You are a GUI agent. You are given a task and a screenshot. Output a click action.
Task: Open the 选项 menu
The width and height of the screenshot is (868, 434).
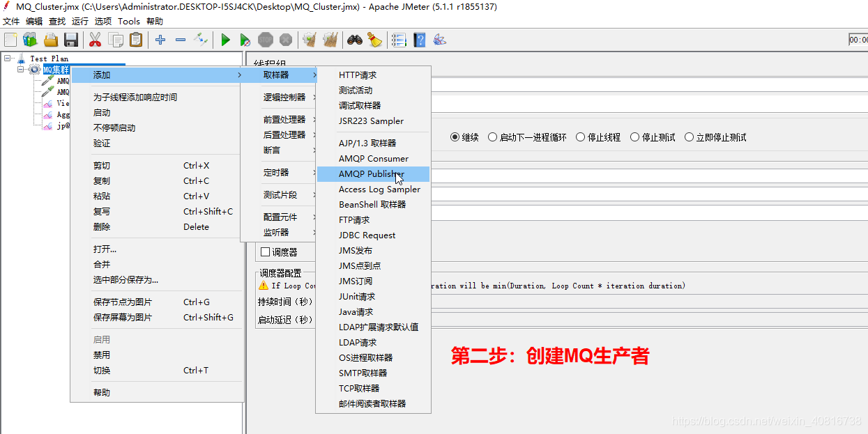[x=102, y=22]
